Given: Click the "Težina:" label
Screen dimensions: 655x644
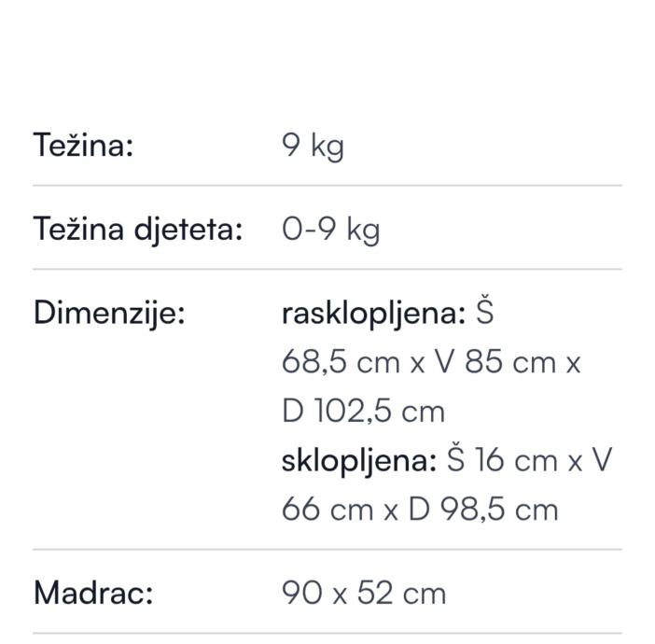Looking at the screenshot, I should (83, 146).
